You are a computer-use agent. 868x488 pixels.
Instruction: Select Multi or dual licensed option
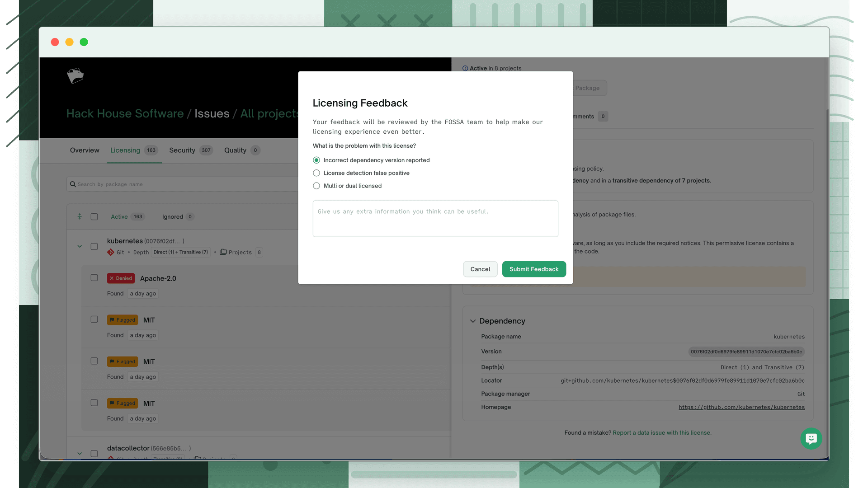[316, 186]
